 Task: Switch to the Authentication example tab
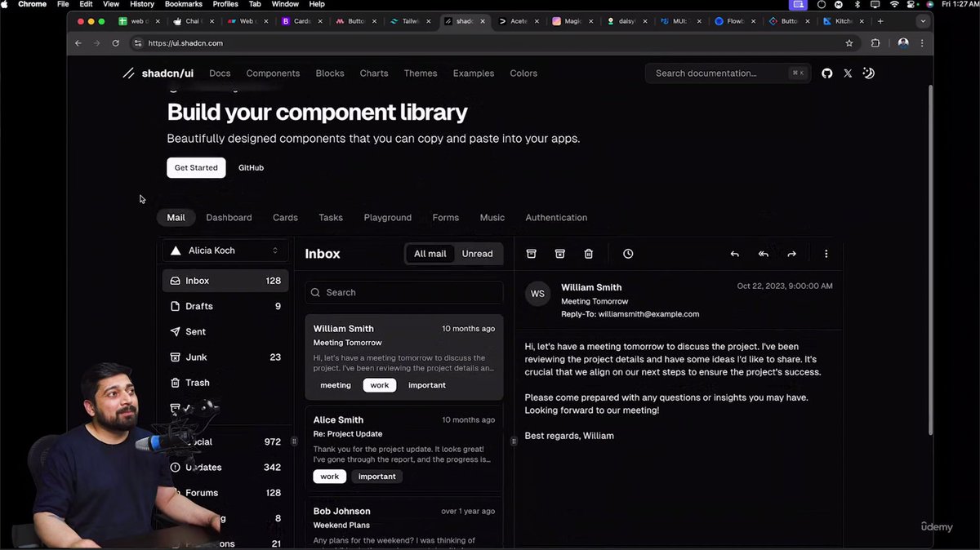pyautogui.click(x=556, y=218)
